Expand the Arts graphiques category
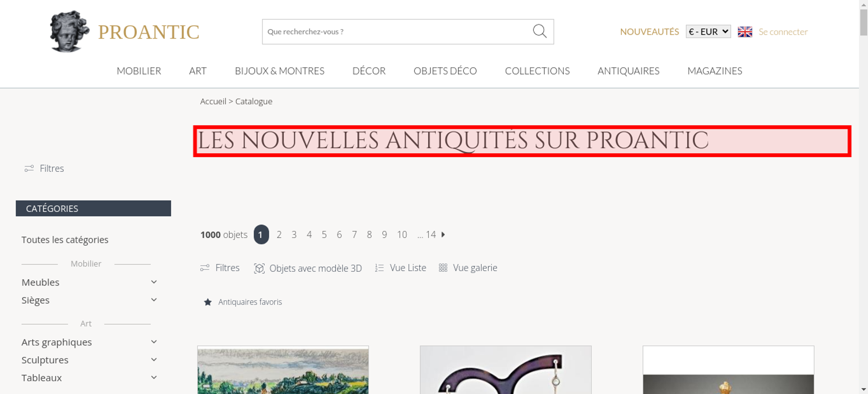Viewport: 868px width, 394px height. point(154,342)
